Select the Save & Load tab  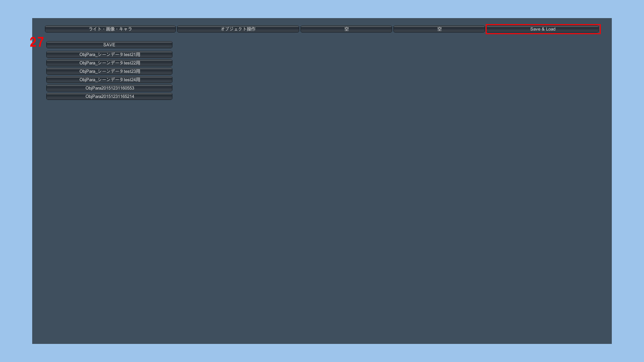tap(543, 29)
